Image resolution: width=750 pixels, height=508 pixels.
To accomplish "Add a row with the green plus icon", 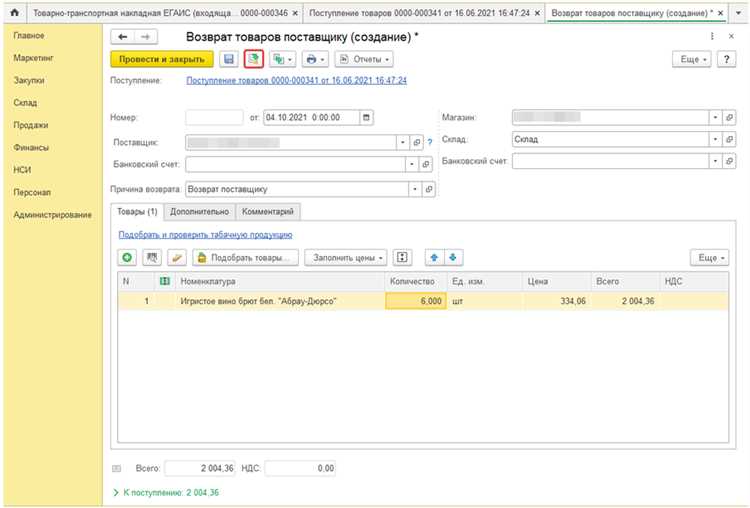I will [x=127, y=257].
